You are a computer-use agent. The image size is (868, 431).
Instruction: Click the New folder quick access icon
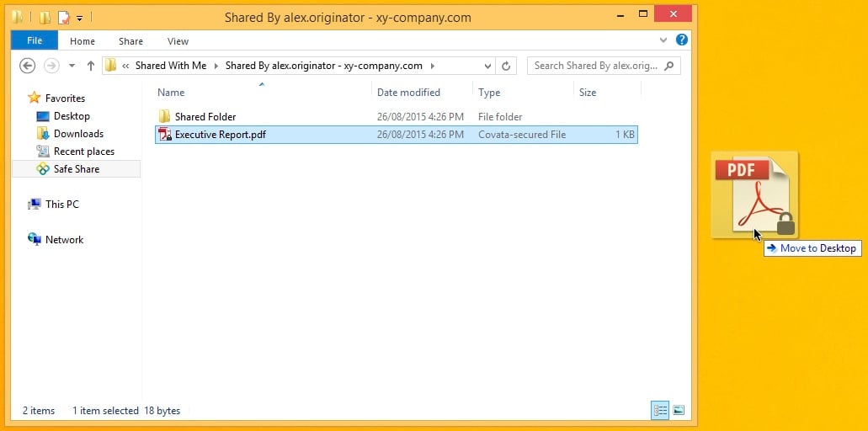coord(45,18)
